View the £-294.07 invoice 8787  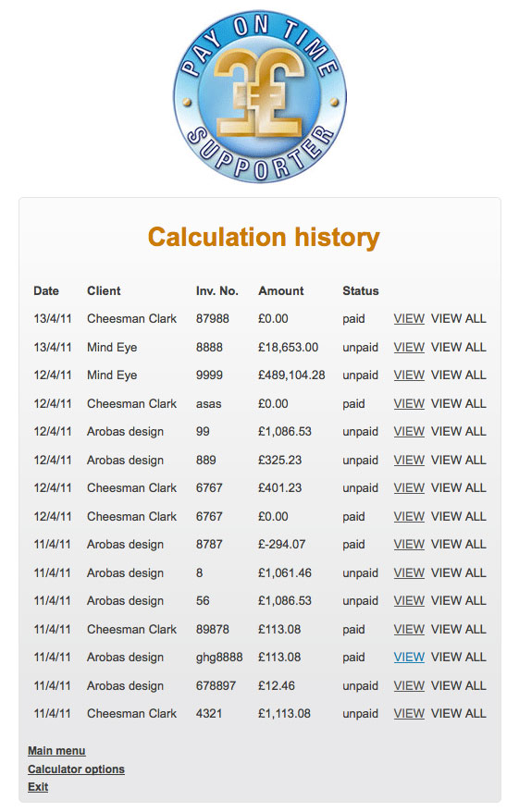click(409, 545)
